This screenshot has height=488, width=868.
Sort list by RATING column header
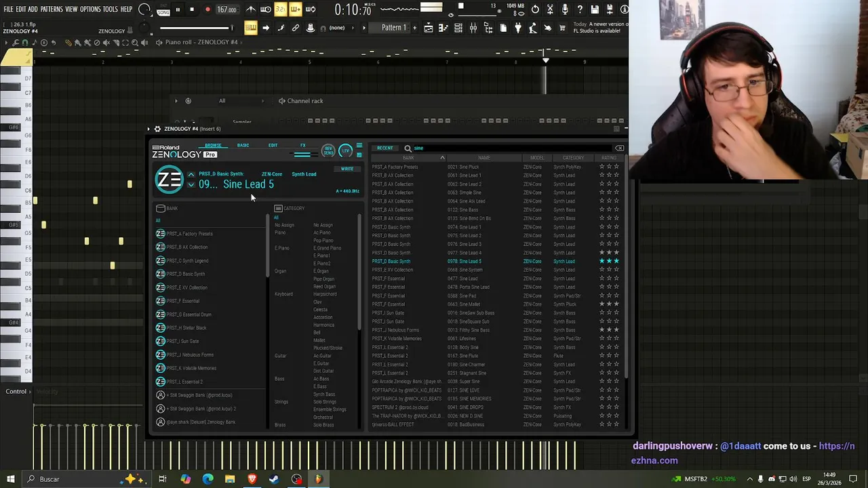609,158
